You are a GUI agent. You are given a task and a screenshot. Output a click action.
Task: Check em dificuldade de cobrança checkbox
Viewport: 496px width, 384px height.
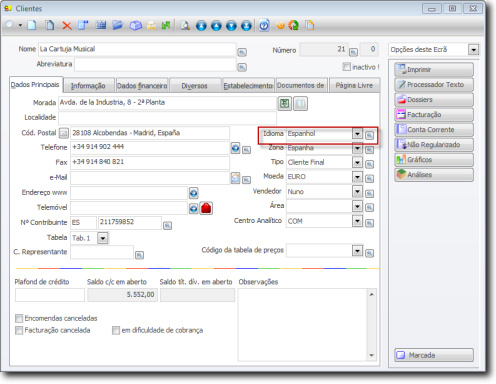pos(116,330)
